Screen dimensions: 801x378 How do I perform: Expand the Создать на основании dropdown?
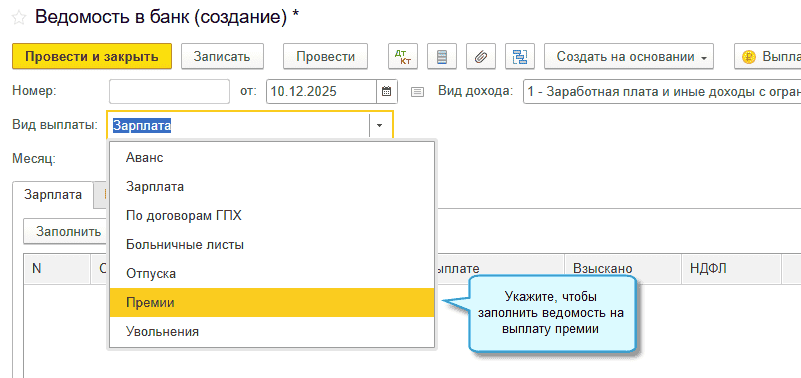(629, 56)
